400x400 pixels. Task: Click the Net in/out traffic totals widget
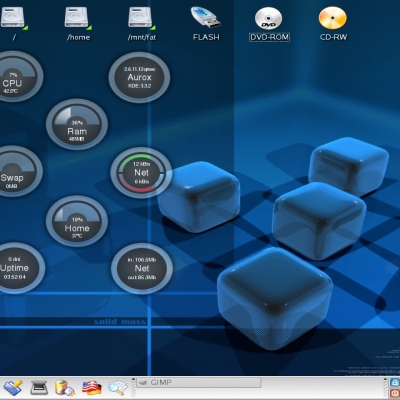click(142, 268)
